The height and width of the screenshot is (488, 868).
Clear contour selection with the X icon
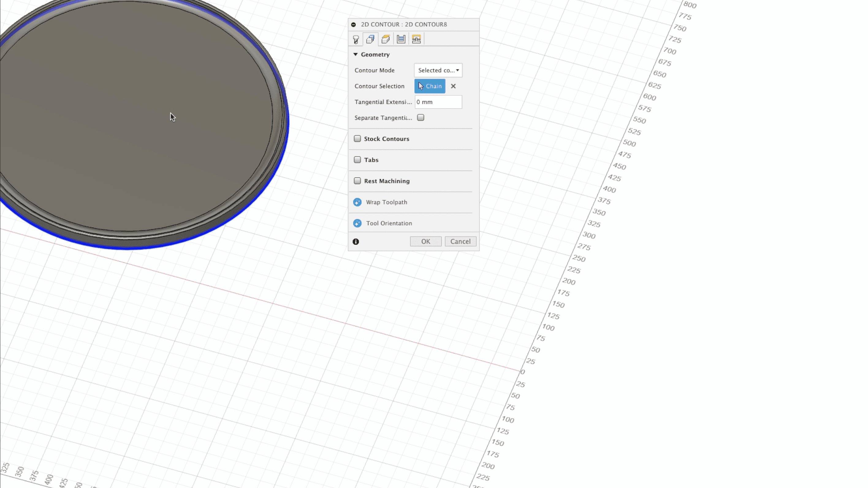click(453, 86)
